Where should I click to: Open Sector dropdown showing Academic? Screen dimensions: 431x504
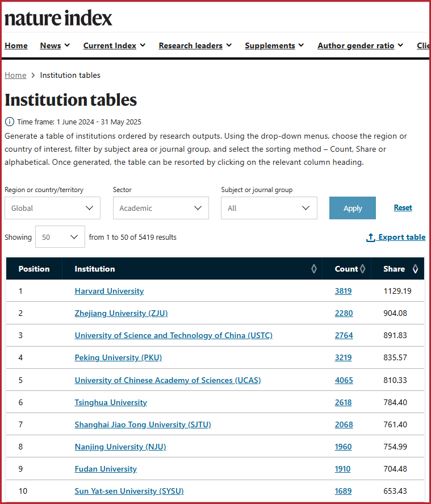click(161, 208)
